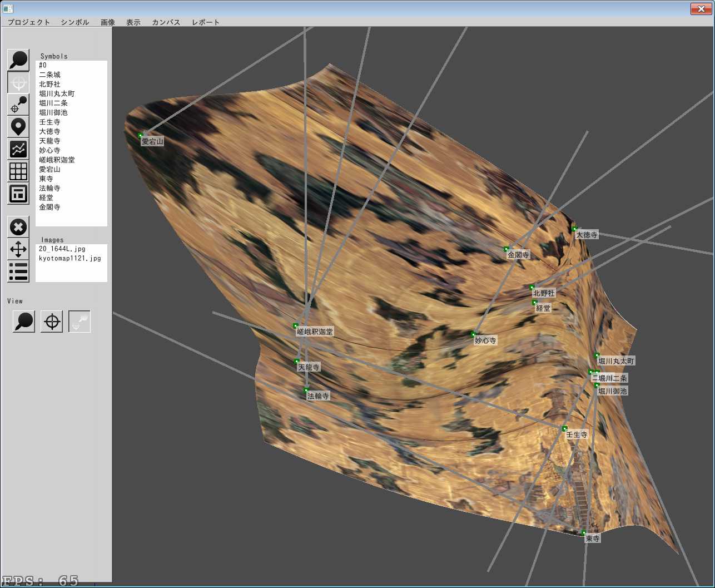Viewport: 715px width, 588px height.
Task: Open the 表示 menu
Action: (133, 22)
